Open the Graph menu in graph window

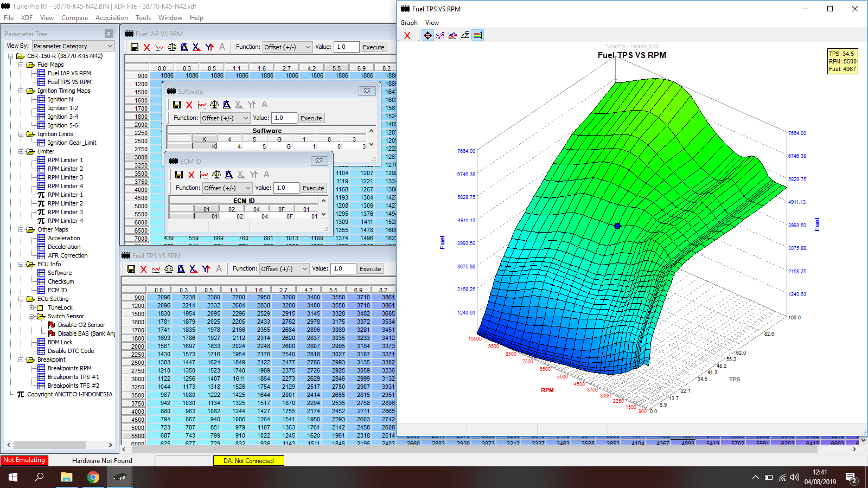click(x=409, y=23)
